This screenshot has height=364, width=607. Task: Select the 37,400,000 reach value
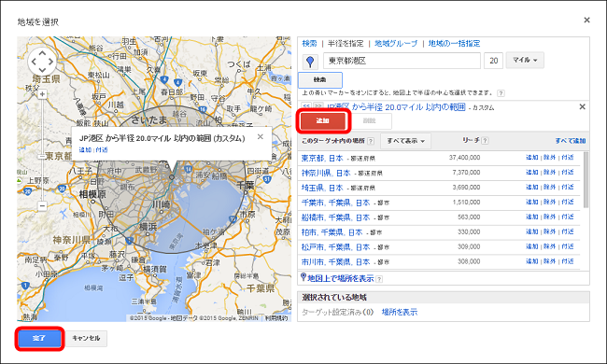click(464, 158)
